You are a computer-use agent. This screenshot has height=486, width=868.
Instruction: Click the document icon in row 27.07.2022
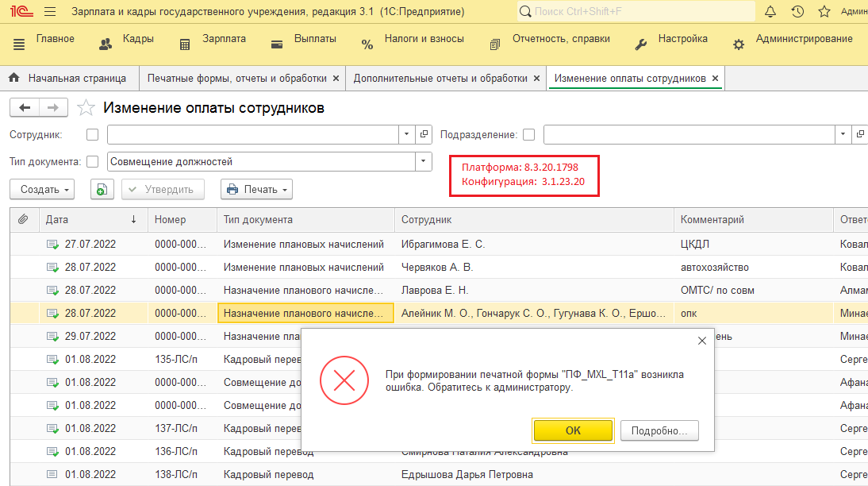coord(52,245)
